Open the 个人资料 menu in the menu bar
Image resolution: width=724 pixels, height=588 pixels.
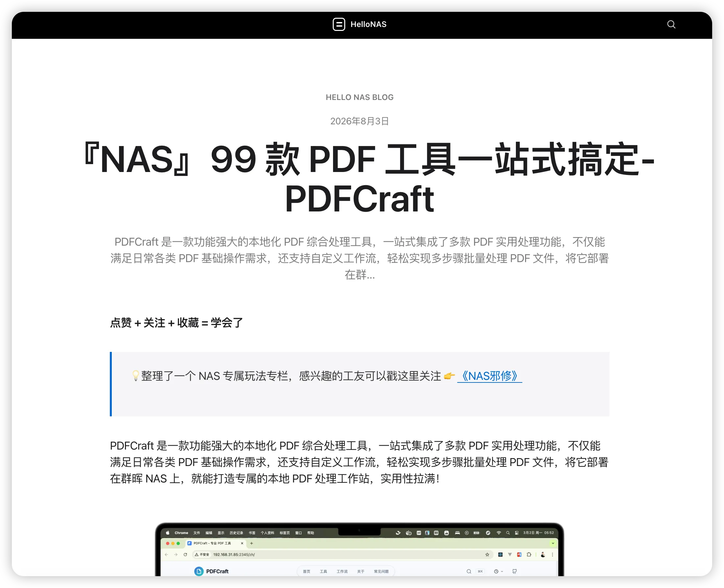(x=267, y=533)
